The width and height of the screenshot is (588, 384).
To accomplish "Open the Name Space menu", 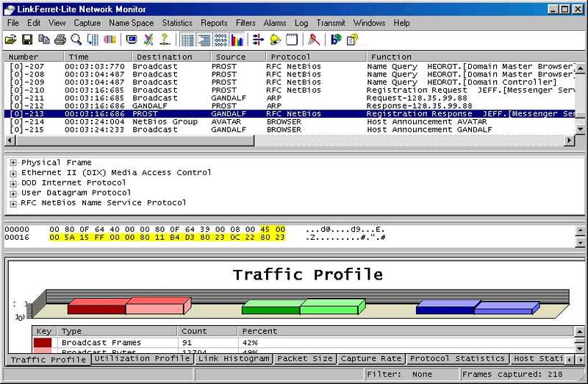I will click(x=132, y=23).
